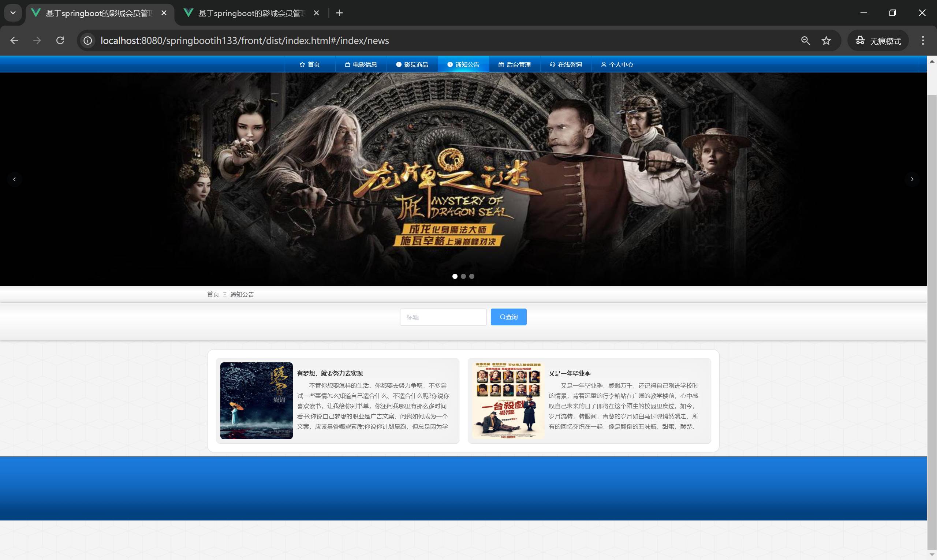The image size is (937, 560).
Task: Focus the 标题 search input field
Action: click(443, 317)
